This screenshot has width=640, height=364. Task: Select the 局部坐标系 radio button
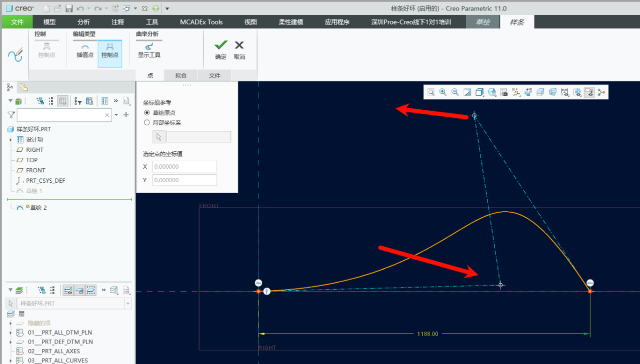[147, 122]
